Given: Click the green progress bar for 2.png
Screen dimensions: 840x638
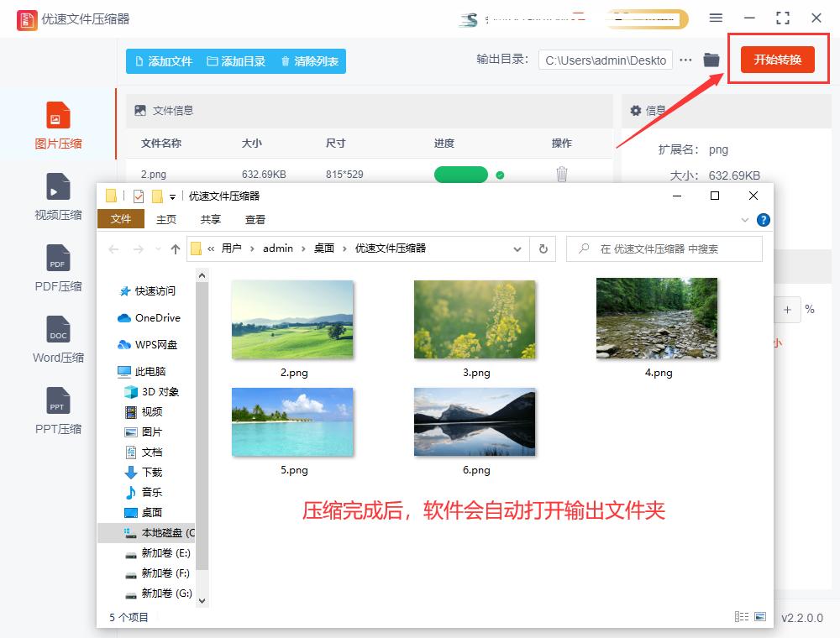Looking at the screenshot, I should click(463, 174).
